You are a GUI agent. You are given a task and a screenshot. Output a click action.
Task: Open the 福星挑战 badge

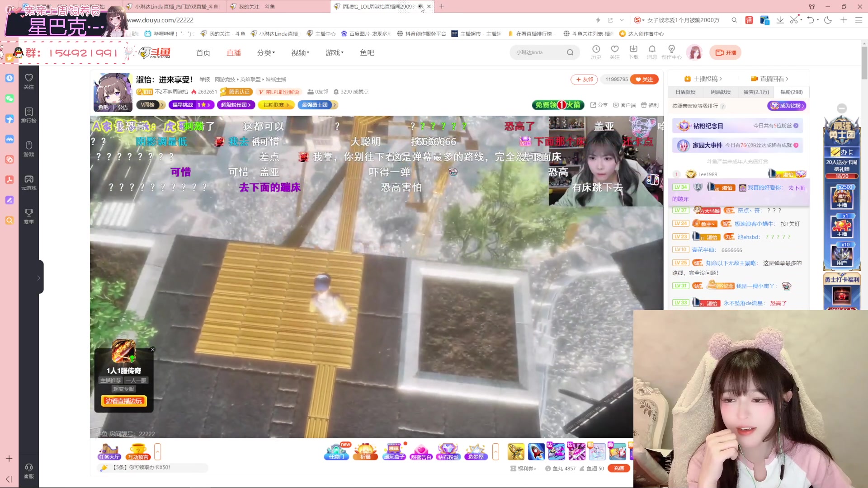[x=191, y=105]
